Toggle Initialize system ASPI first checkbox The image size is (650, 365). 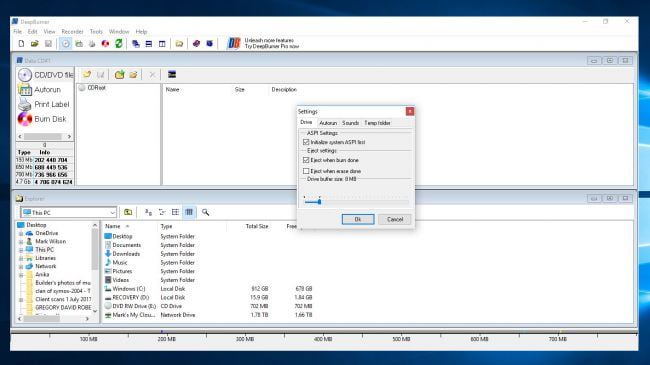tap(306, 142)
